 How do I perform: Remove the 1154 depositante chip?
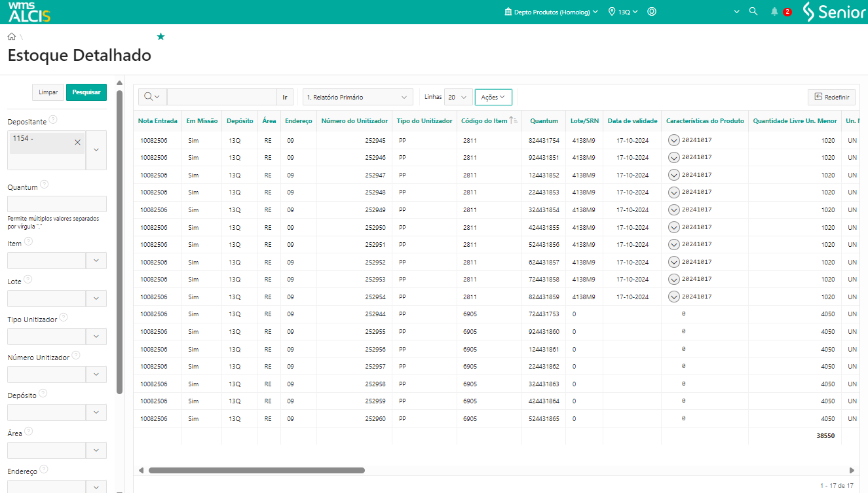coord(77,142)
